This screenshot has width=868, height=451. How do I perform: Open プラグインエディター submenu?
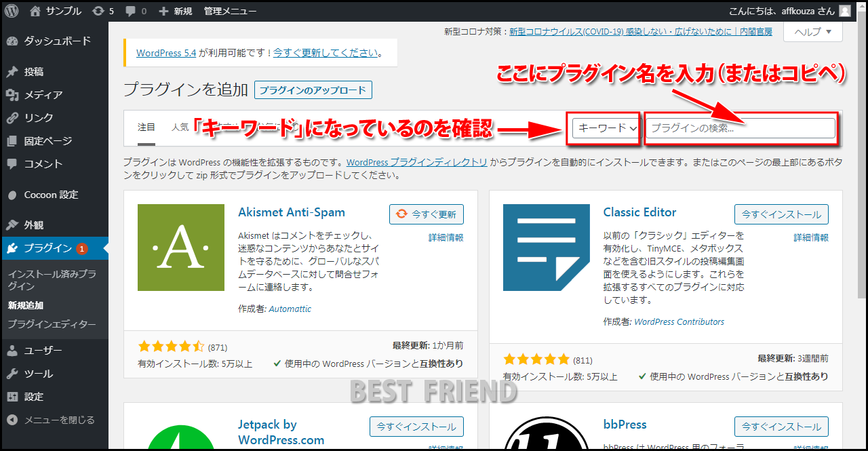(x=52, y=324)
